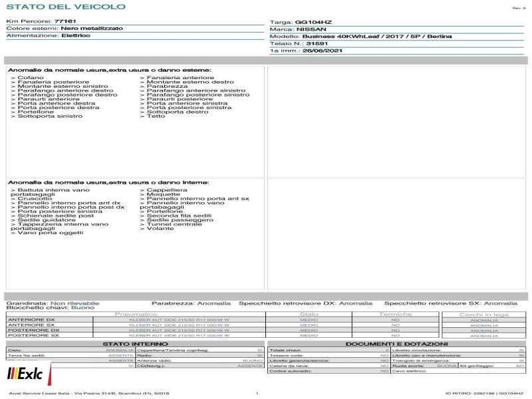Image resolution: width=532 pixels, height=399 pixels.
Task: Select the 'Triangolo di emergenza:' row
Action: (458, 360)
